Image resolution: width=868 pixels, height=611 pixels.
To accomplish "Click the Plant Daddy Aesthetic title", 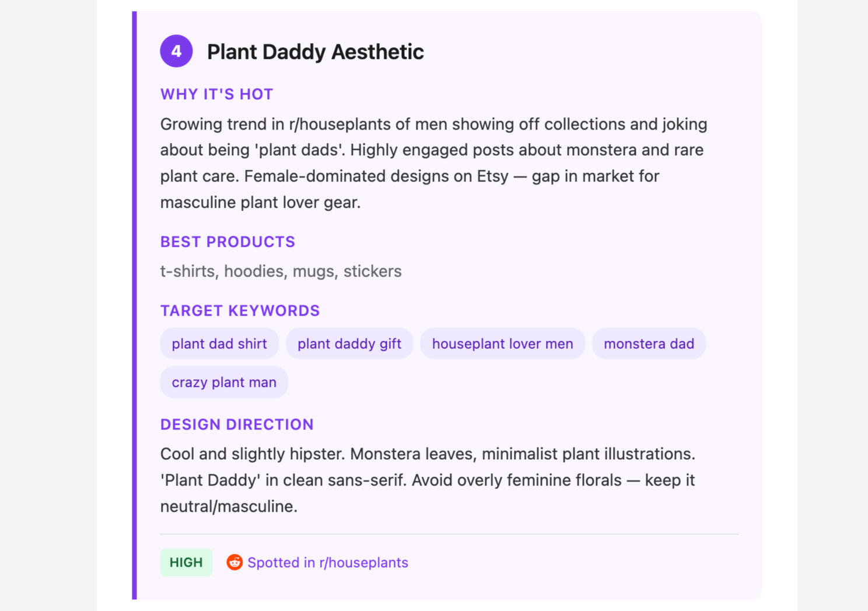I will click(315, 52).
